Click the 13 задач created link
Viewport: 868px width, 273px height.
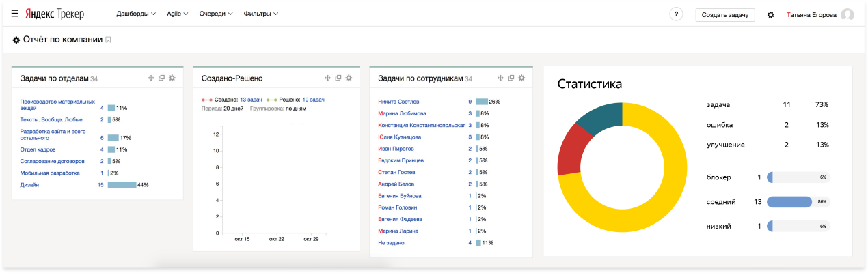pos(251,100)
